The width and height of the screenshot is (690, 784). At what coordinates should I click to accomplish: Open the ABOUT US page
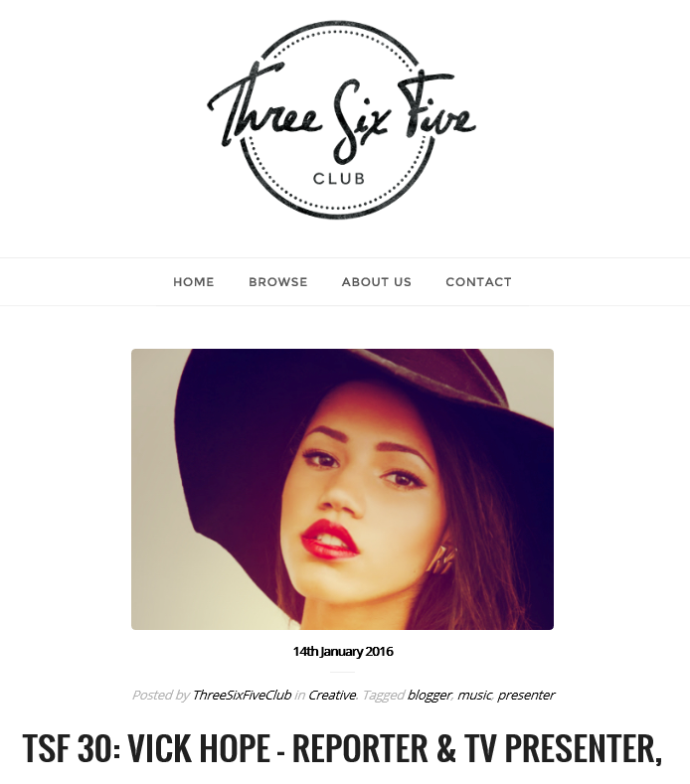377,282
